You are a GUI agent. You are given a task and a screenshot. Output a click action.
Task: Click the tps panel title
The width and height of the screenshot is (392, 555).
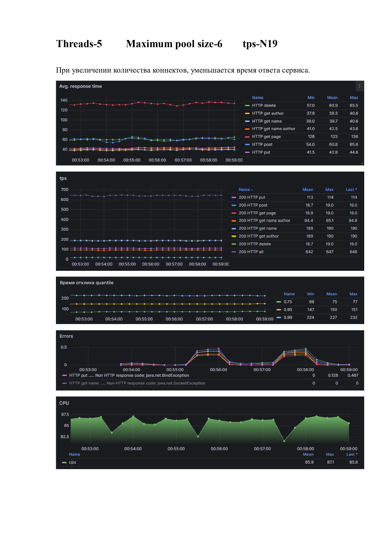click(x=63, y=178)
